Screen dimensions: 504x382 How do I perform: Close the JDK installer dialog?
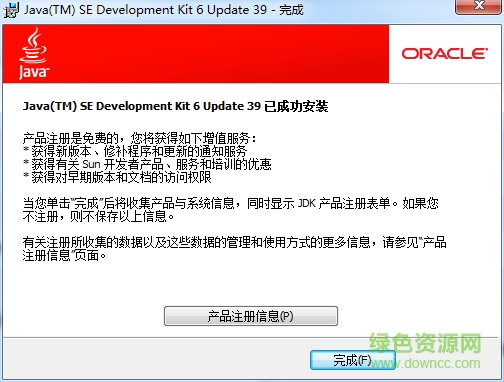tap(479, 6)
